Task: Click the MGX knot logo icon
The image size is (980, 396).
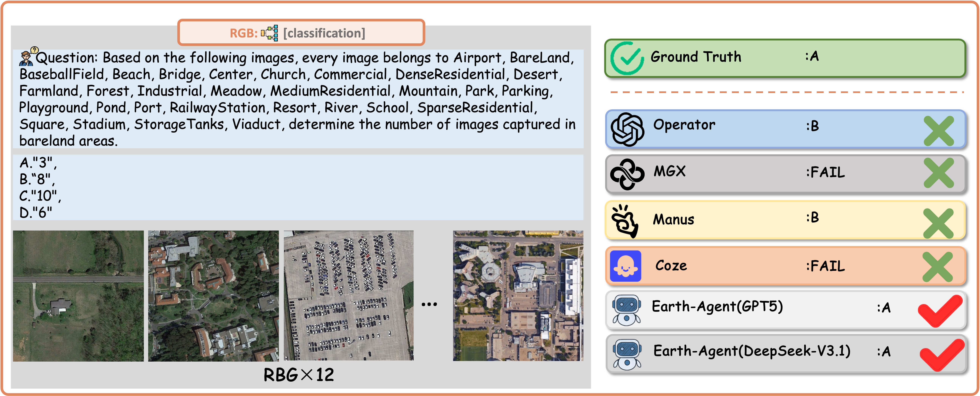Action: tap(627, 174)
